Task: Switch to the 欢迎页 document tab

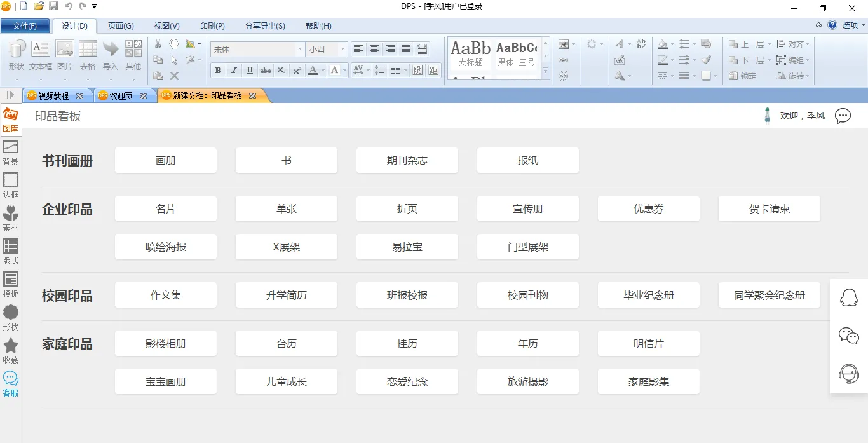Action: coord(121,96)
